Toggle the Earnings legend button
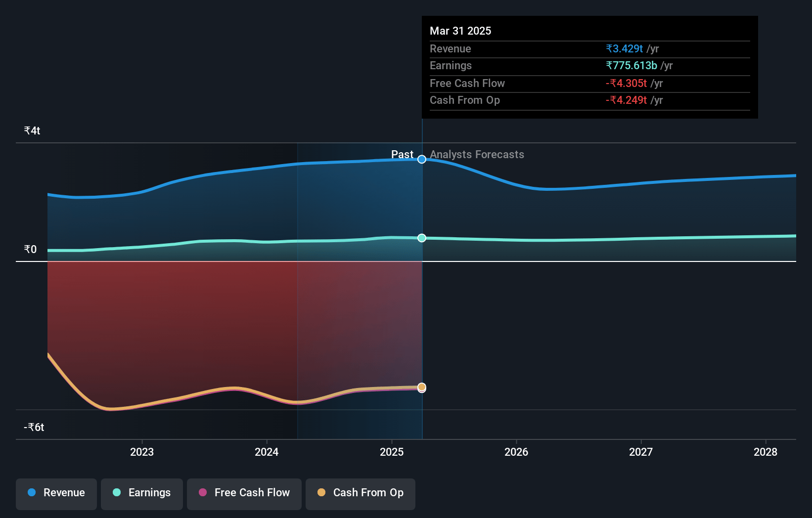The height and width of the screenshot is (518, 812). (142, 494)
